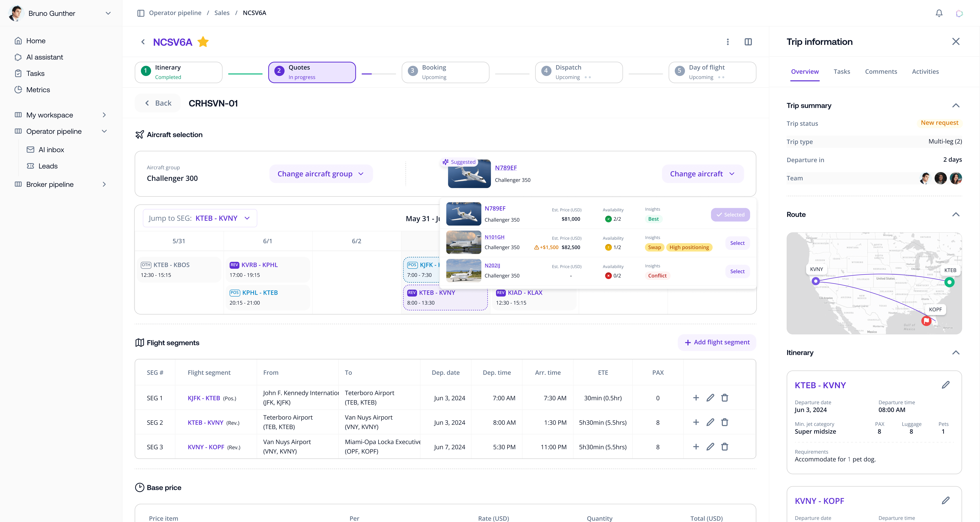Edit flight segment SEG 1

tap(710, 398)
